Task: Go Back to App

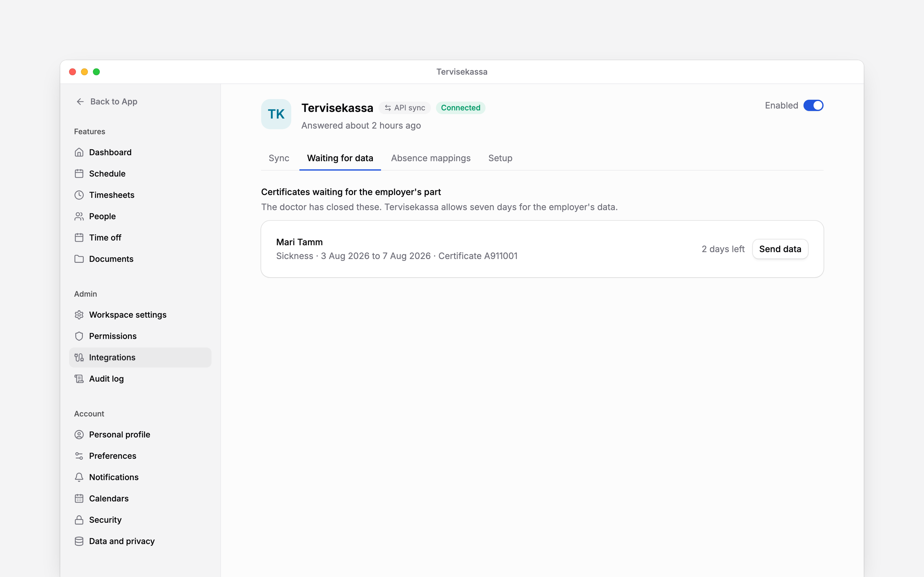Action: tap(106, 102)
